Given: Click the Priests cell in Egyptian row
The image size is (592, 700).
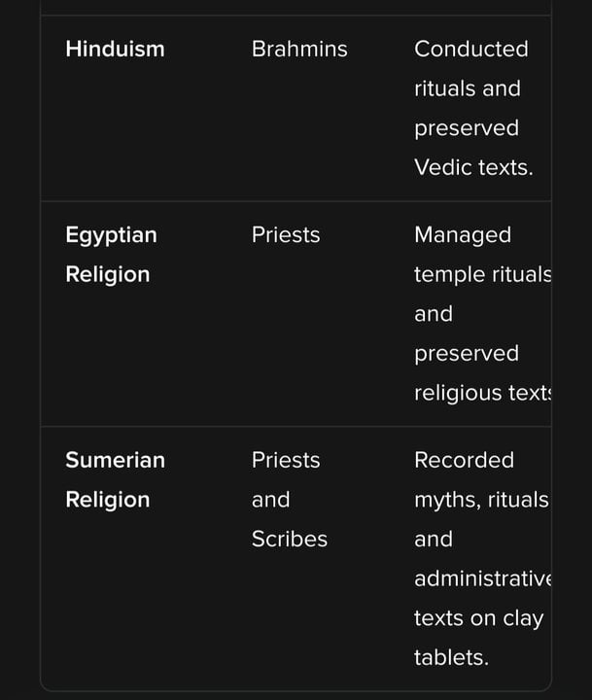Looking at the screenshot, I should coord(286,235).
